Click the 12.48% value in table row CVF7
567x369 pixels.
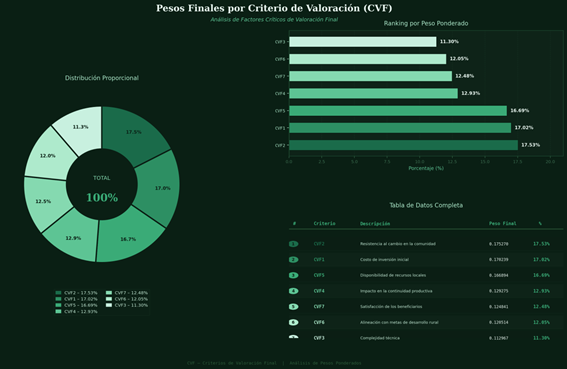coord(541,307)
